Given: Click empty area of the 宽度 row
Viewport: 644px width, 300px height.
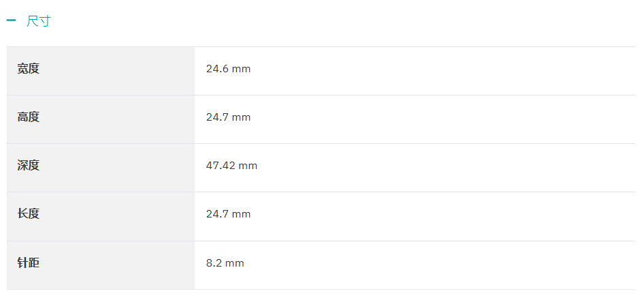Looking at the screenshot, I should tap(444, 71).
